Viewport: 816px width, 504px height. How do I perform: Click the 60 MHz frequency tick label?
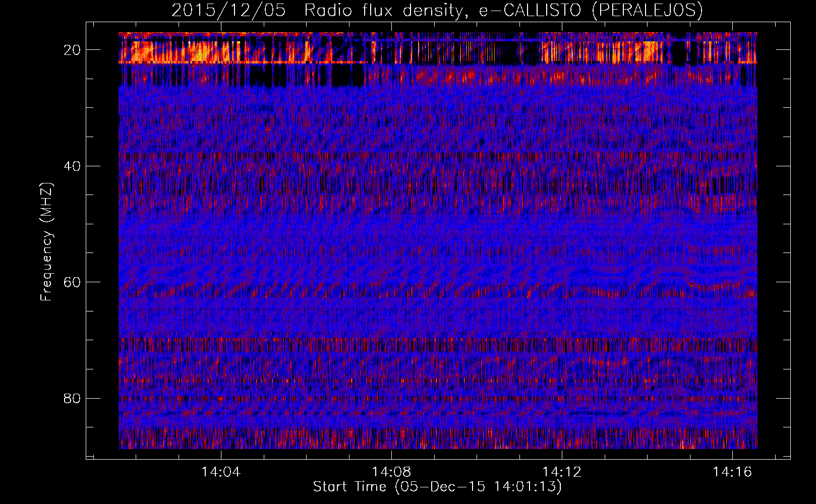(72, 282)
